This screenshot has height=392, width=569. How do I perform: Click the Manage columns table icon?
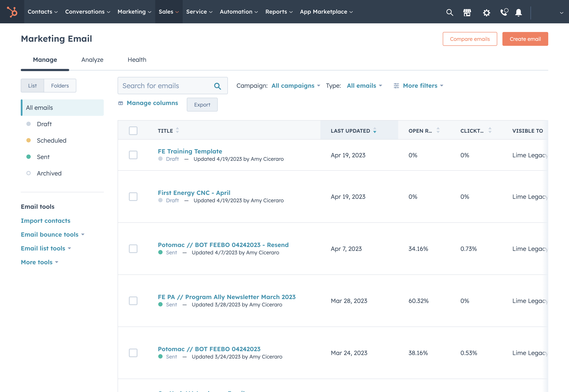[x=121, y=103]
